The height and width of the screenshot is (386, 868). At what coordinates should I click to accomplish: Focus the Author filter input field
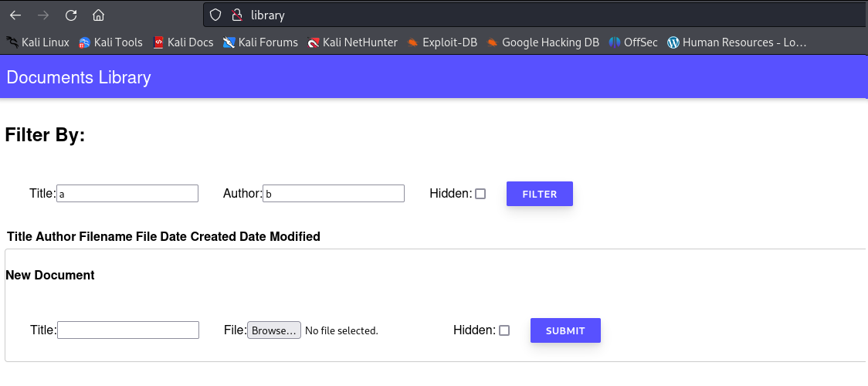tap(334, 194)
